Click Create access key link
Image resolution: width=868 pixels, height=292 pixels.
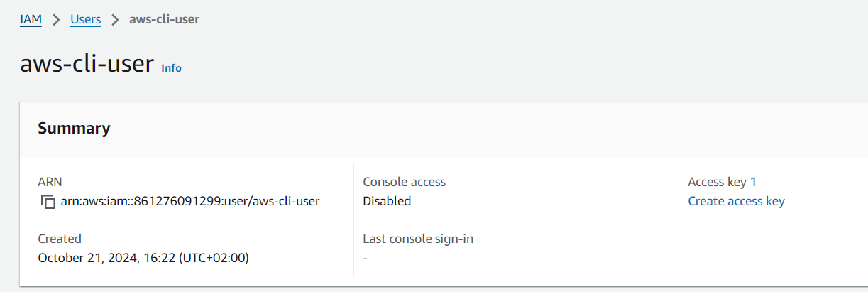pos(736,201)
